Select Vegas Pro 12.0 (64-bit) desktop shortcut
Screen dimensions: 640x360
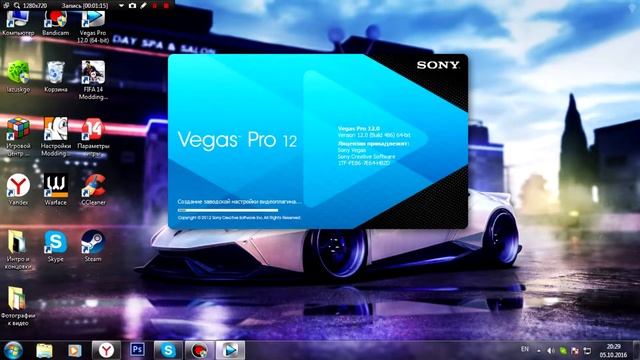(x=93, y=28)
